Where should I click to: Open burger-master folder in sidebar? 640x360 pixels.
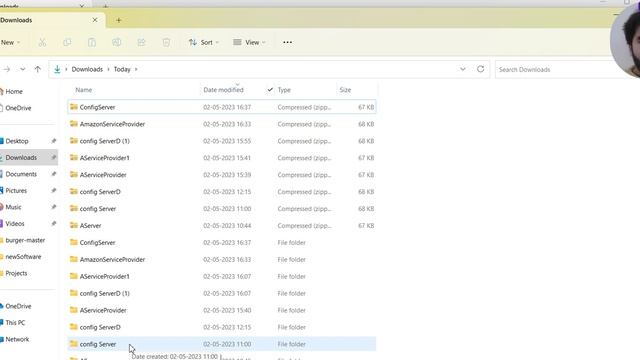pyautogui.click(x=25, y=240)
